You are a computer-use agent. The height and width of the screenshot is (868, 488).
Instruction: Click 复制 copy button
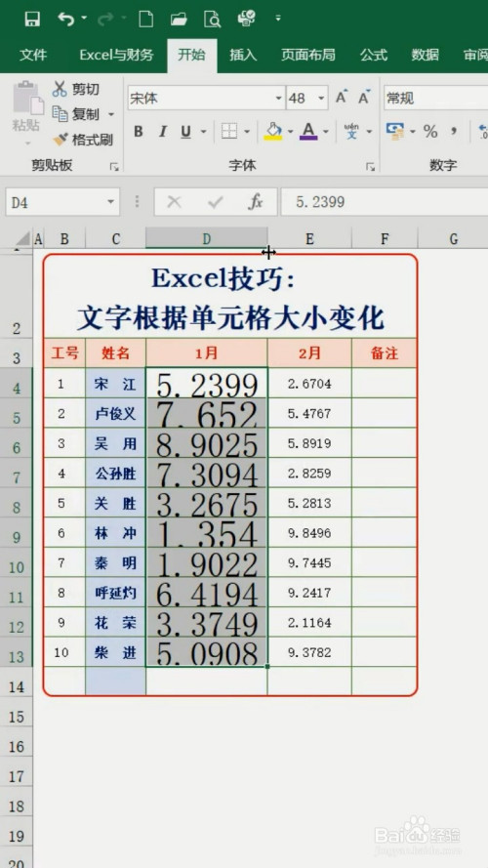(76, 114)
